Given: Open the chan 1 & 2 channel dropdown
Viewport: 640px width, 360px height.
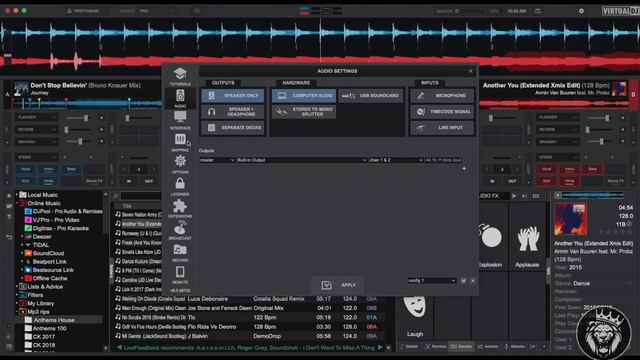Looking at the screenshot, I should [x=396, y=160].
